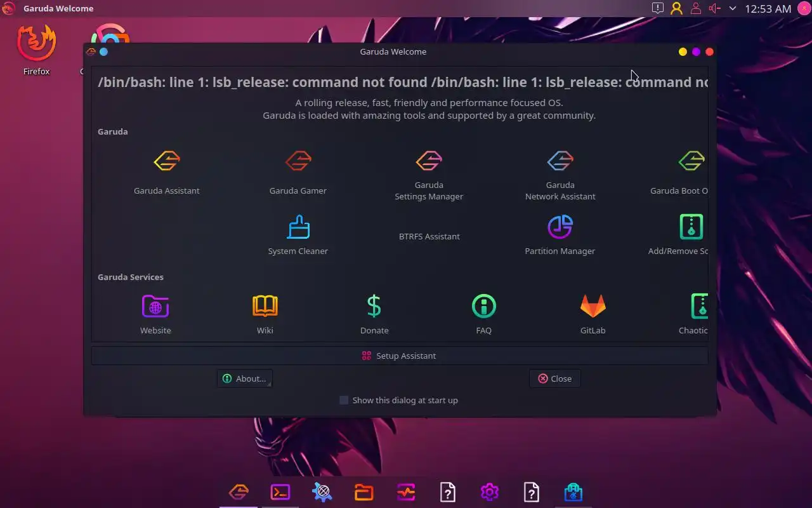Viewport: 812px width, 508px height.
Task: Open the terminal from the dock
Action: [x=280, y=491]
